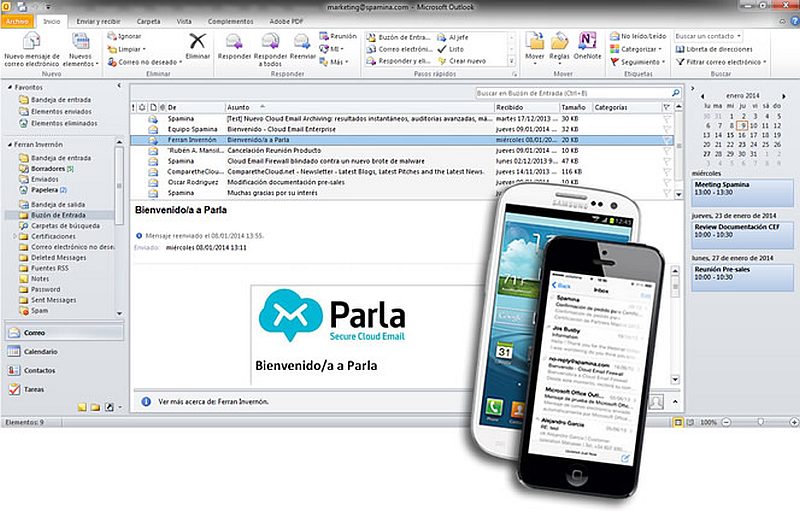Viewport: 800px width, 511px height.
Task: Select Crear nuevo quick step
Action: [x=462, y=61]
